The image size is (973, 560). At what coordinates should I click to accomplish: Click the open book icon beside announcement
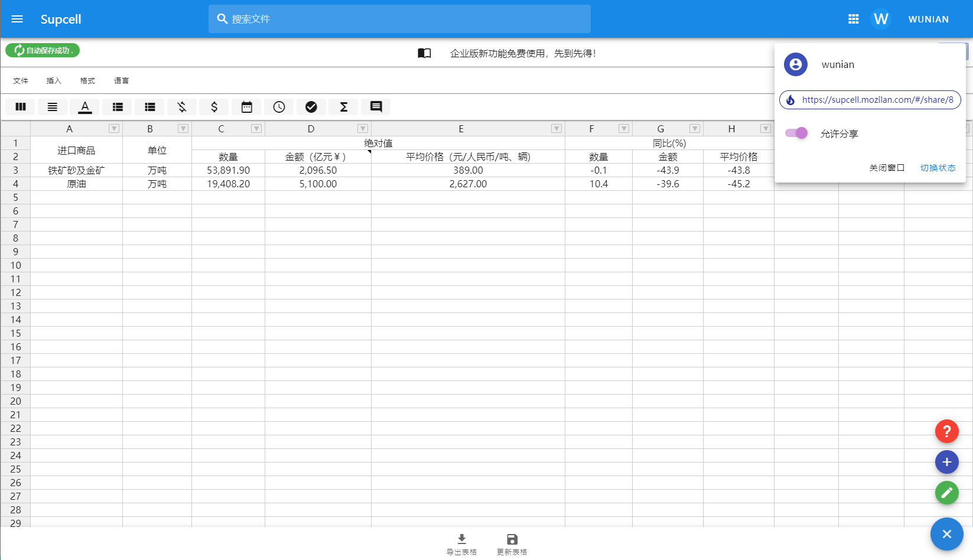point(424,53)
